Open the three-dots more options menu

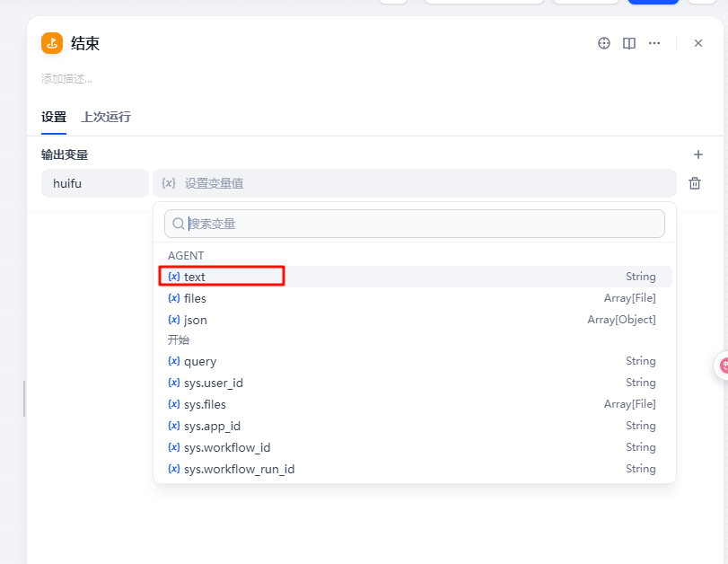tap(654, 43)
